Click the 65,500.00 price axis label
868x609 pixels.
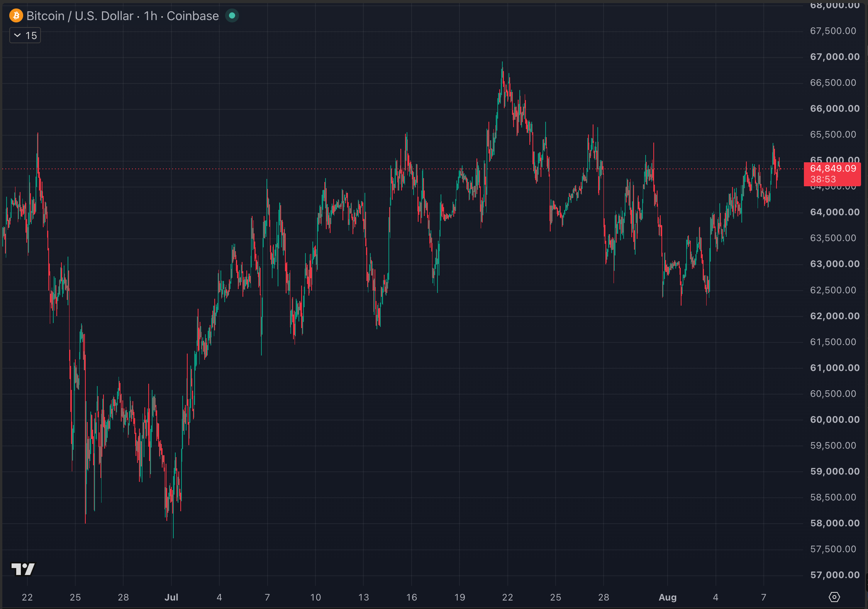833,134
